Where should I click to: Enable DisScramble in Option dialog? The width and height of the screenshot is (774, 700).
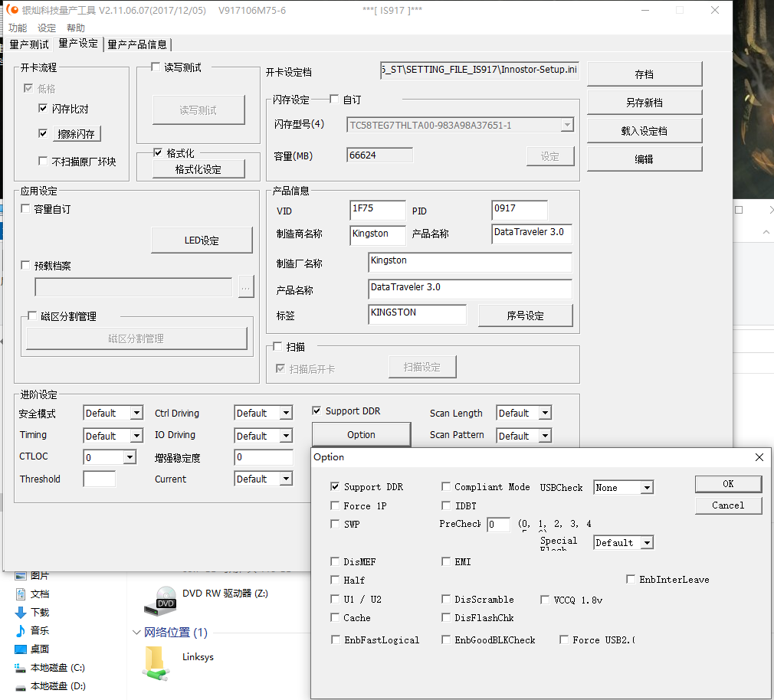coord(446,599)
